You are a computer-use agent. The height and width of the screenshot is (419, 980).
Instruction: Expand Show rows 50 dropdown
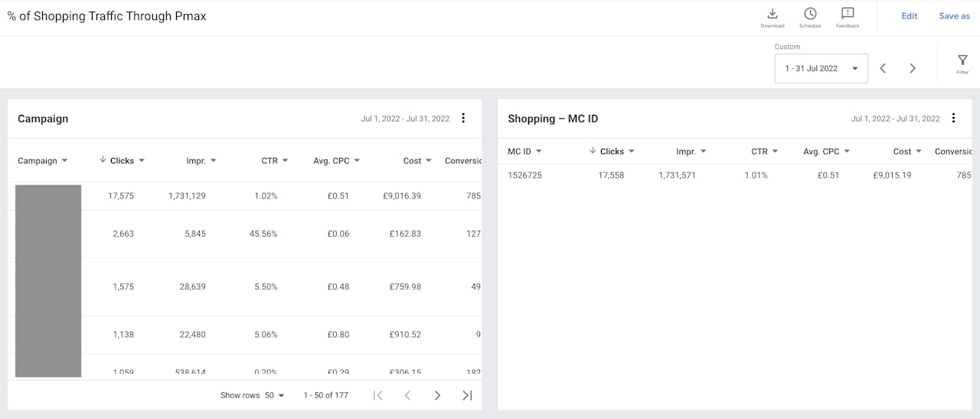[x=274, y=395]
